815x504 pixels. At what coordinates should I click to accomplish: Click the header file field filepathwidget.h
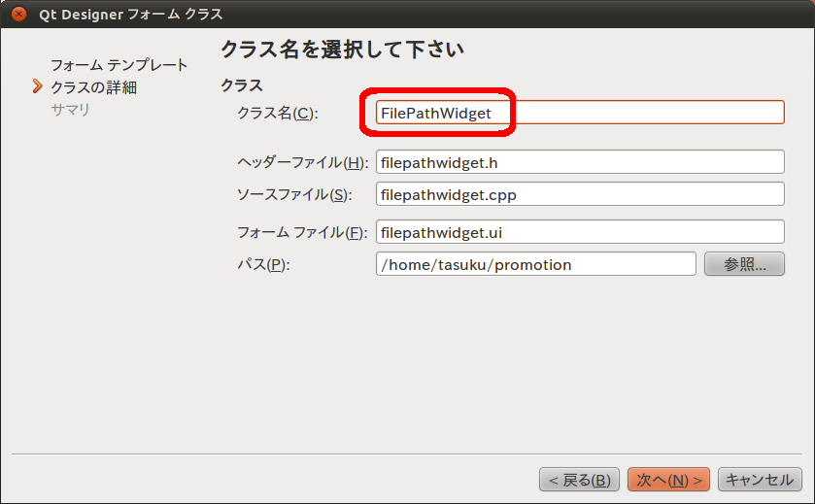pos(579,162)
